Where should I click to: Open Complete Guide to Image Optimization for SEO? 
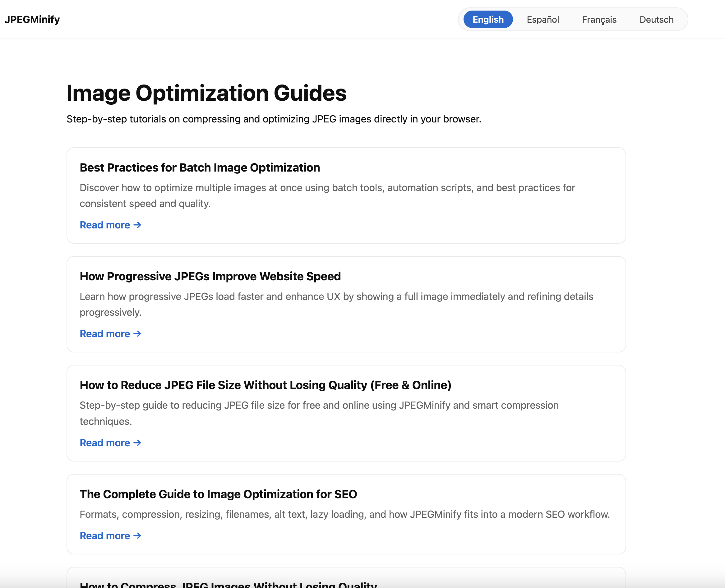(x=218, y=494)
